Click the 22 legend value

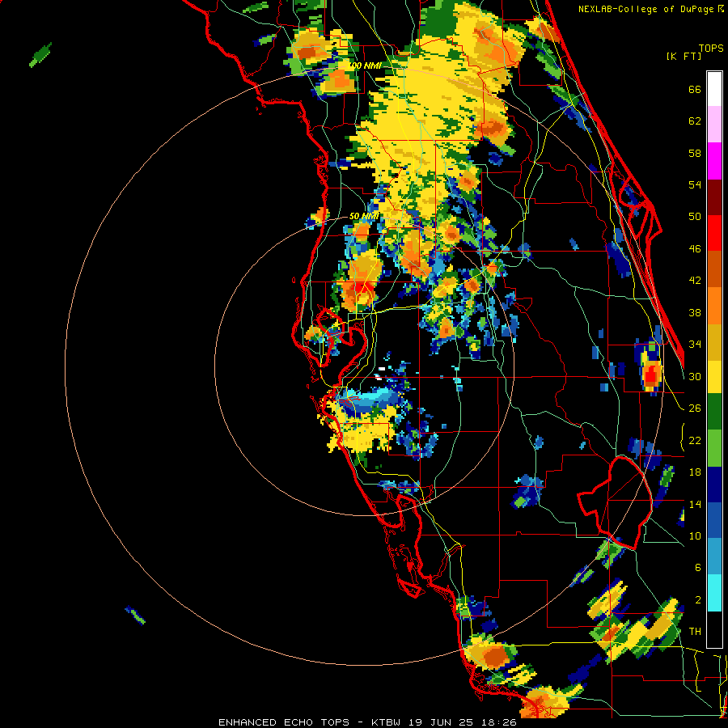695,440
